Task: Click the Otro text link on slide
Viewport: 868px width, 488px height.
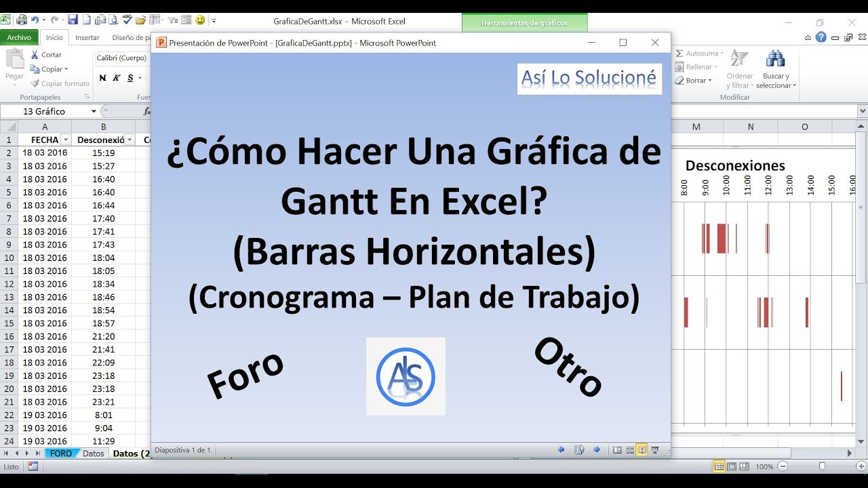Action: [568, 368]
